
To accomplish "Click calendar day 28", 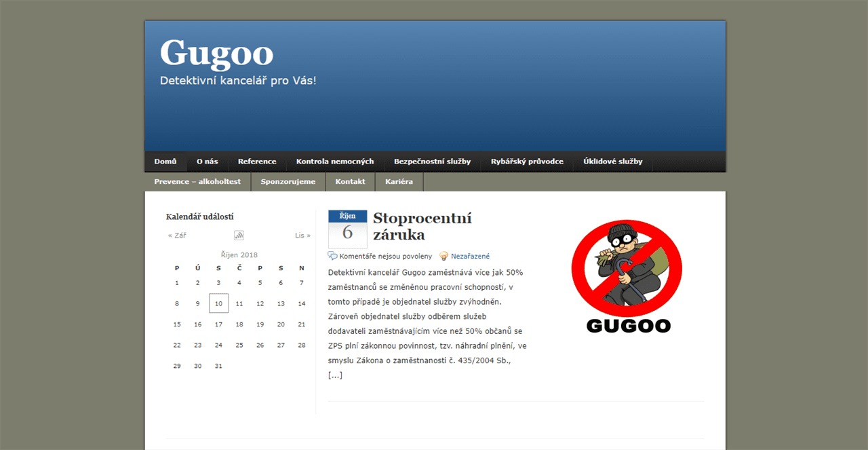I will (302, 345).
